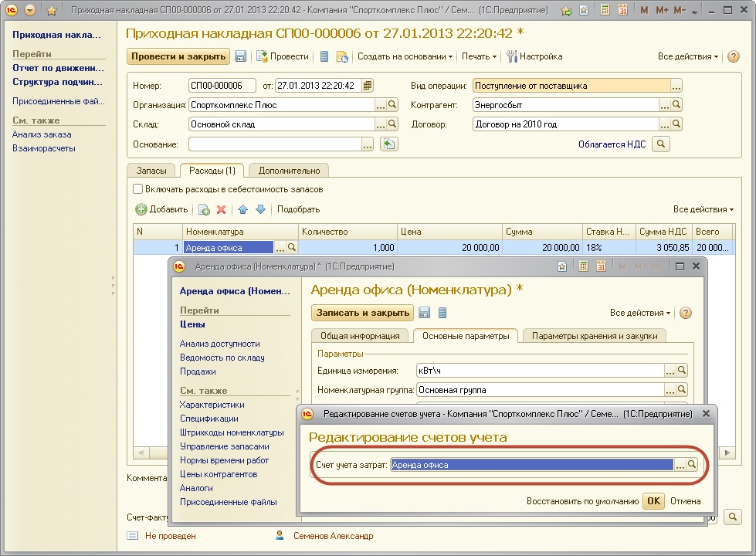Click the 'Склад' input field
The width and height of the screenshot is (756, 556).
pos(281,124)
